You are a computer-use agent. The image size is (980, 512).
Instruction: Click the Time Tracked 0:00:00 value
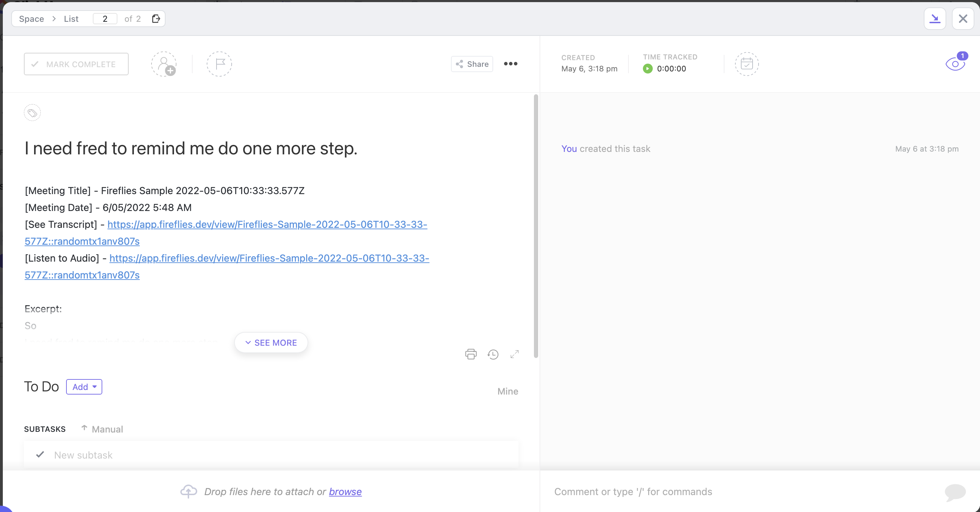click(671, 69)
